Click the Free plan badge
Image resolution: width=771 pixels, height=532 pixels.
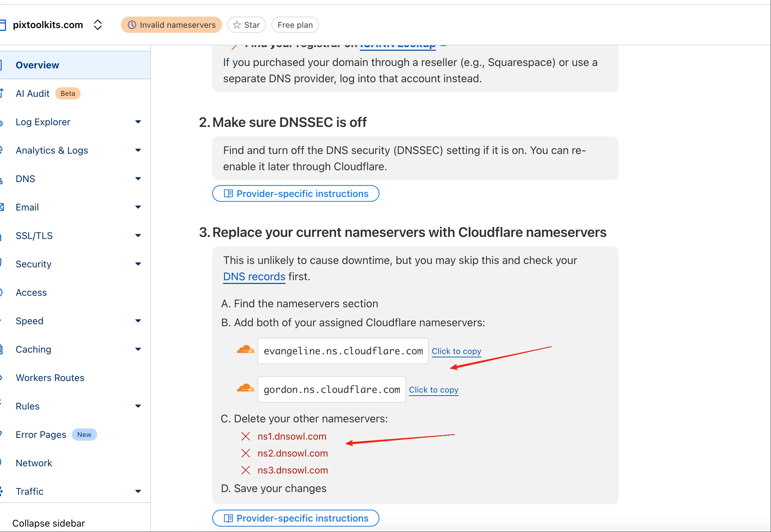coord(295,25)
